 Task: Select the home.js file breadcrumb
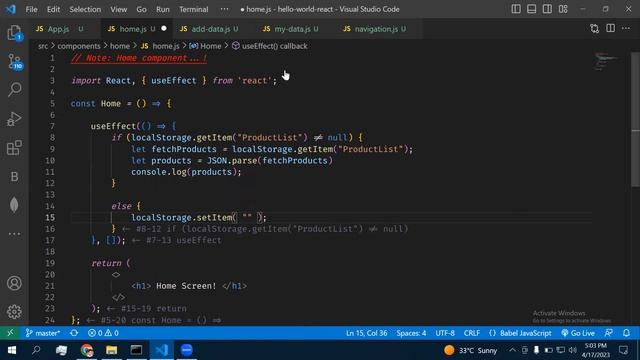160,46
